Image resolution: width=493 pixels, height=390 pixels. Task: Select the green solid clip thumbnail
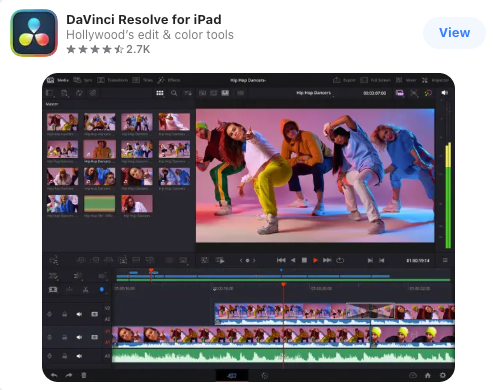point(99,204)
